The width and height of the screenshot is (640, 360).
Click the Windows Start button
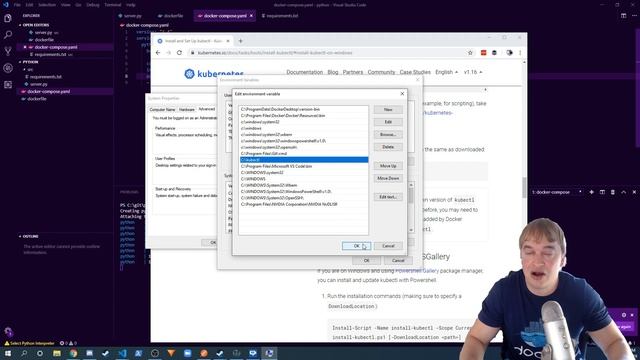7,353
